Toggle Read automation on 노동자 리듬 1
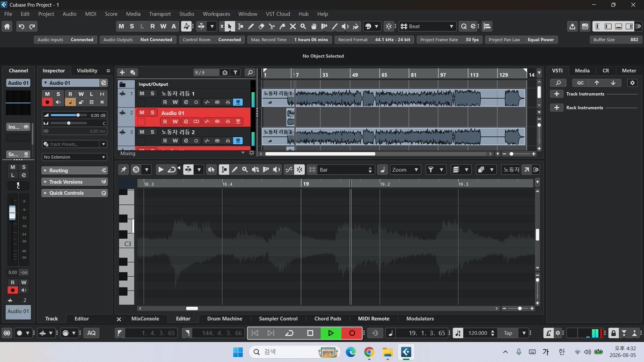Viewport: 644px width, 362px height. coord(165,102)
